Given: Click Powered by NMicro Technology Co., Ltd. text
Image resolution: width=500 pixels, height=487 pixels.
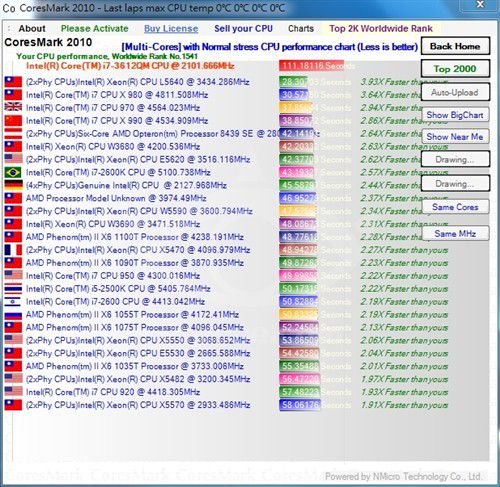Looking at the screenshot, I should coord(403,477).
